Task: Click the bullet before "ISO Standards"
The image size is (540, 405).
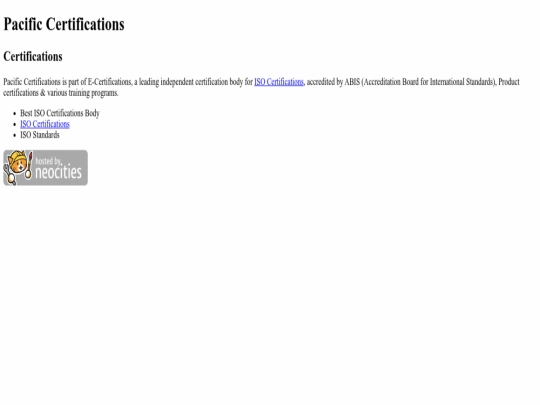Action: [x=14, y=135]
